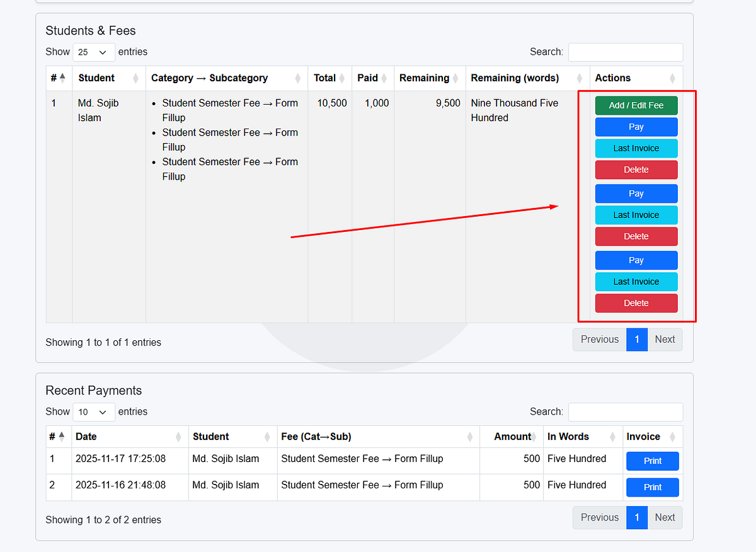Open the Show 10 entries dropdown
Image resolution: width=756 pixels, height=552 pixels.
(94, 412)
